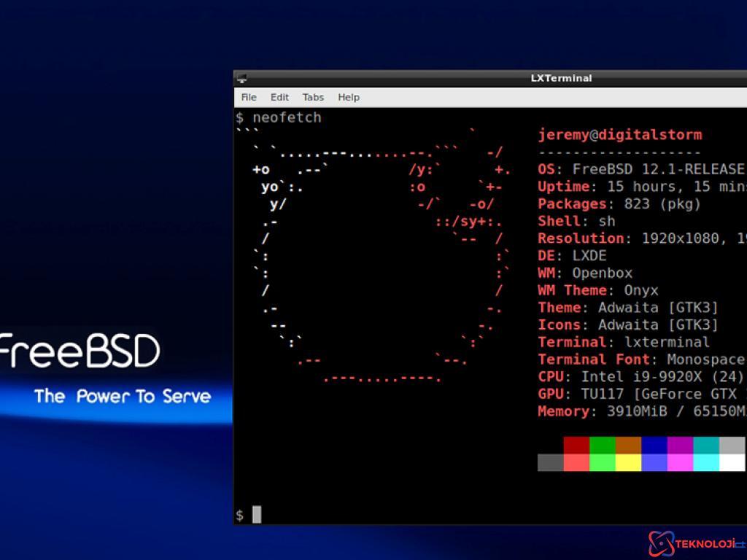Click the block cursor at the bottom prompt
Viewport: 747px width, 560px height.
pos(257,515)
